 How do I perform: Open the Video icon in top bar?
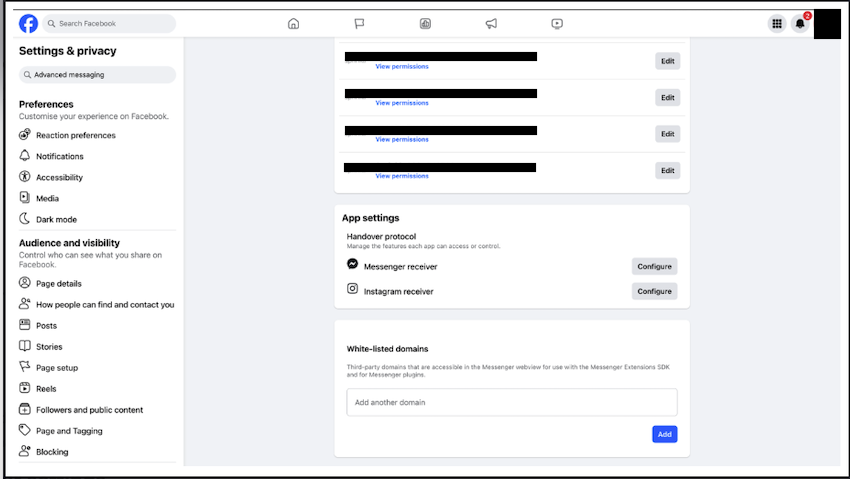[x=557, y=24]
